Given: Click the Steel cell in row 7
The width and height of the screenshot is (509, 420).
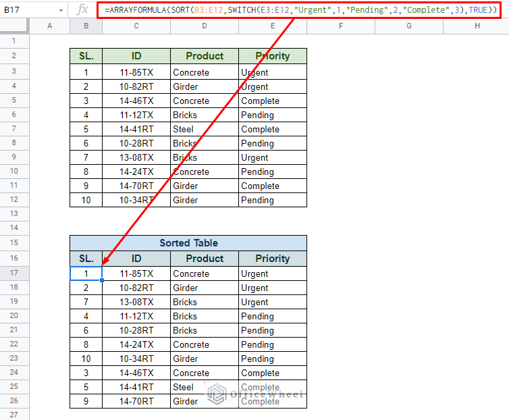Looking at the screenshot, I should tap(205, 129).
